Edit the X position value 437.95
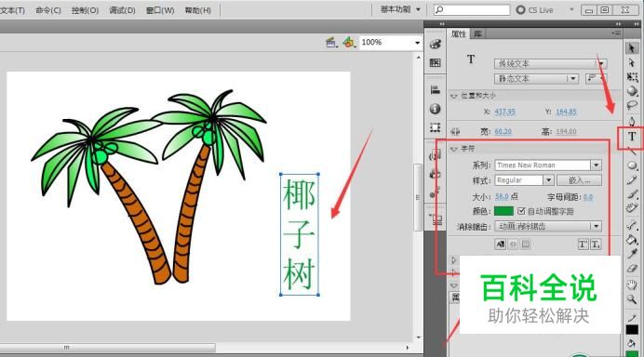Image resolution: width=644 pixels, height=357 pixels. (504, 112)
